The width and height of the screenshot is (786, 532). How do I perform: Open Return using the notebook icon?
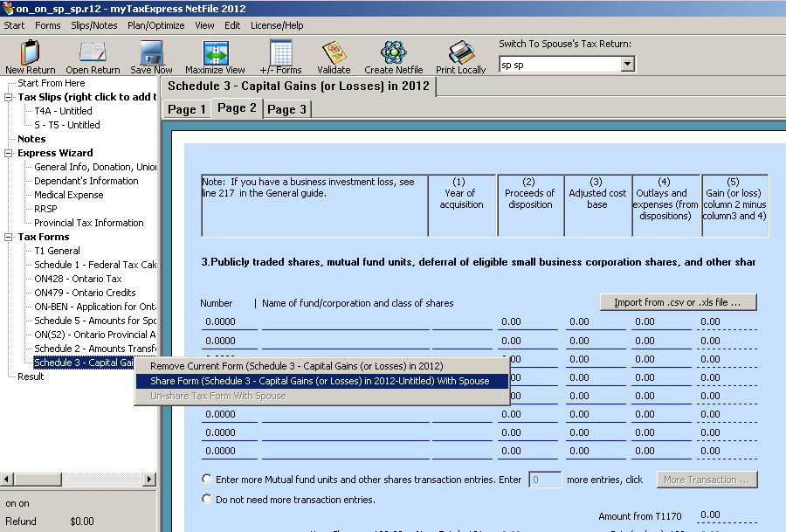click(93, 52)
